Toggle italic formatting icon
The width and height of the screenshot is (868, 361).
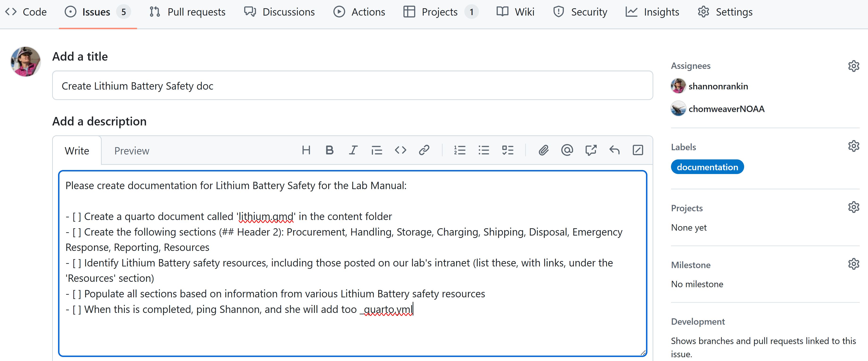tap(353, 150)
